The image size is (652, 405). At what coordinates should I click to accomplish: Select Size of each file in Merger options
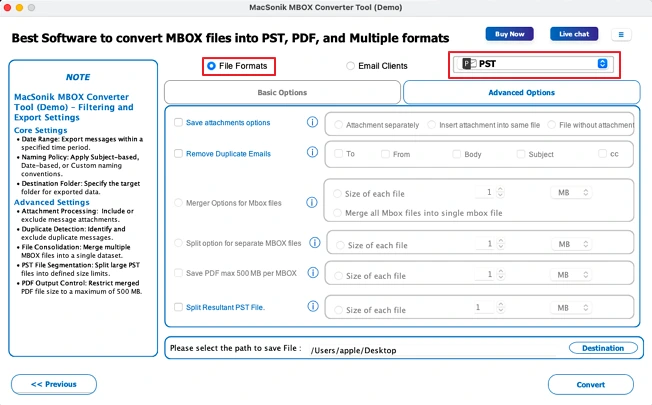pyautogui.click(x=337, y=194)
